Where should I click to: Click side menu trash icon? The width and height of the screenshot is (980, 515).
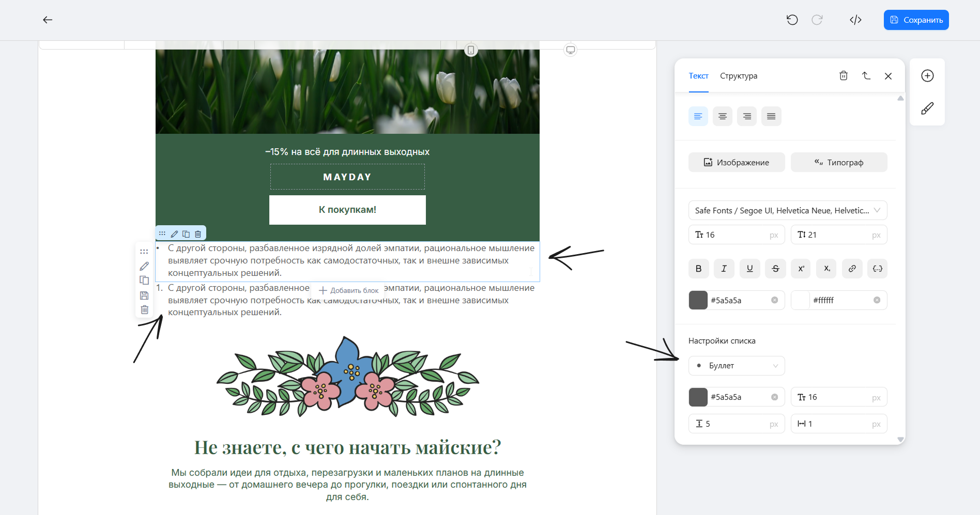coord(144,310)
